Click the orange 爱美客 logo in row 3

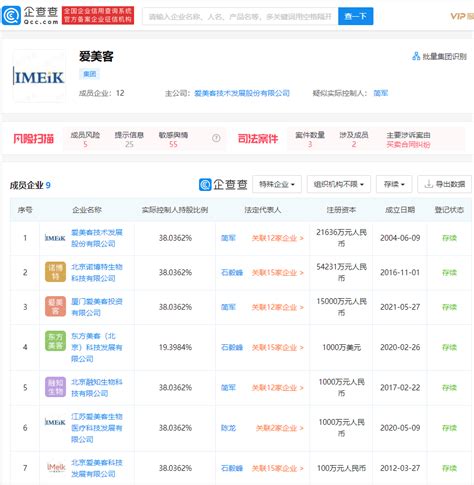(x=55, y=306)
